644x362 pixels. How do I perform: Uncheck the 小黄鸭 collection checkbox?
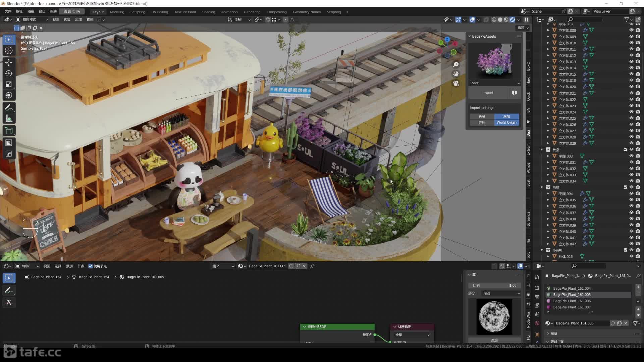(x=625, y=250)
